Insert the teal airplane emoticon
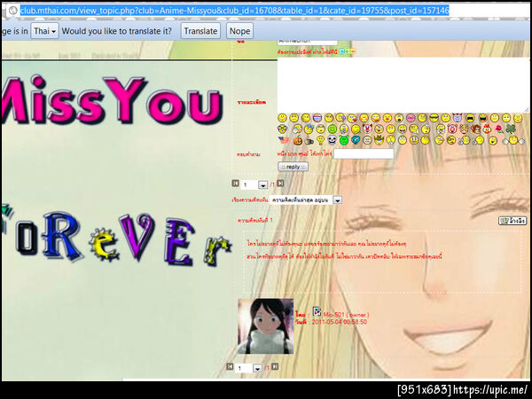Screen dimensions: 532x399 pyautogui.click(x=356, y=140)
